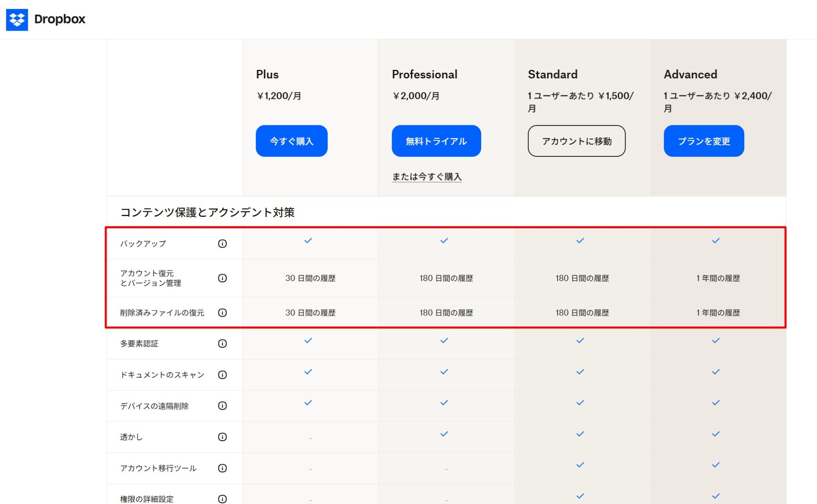Click info icon beside 多要素認証

point(222,343)
